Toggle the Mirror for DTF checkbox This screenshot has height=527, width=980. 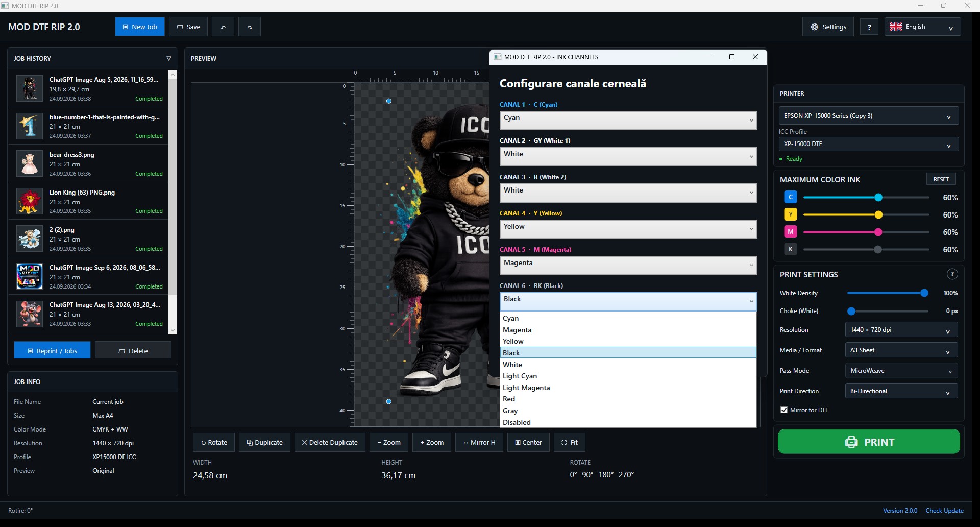click(x=784, y=410)
